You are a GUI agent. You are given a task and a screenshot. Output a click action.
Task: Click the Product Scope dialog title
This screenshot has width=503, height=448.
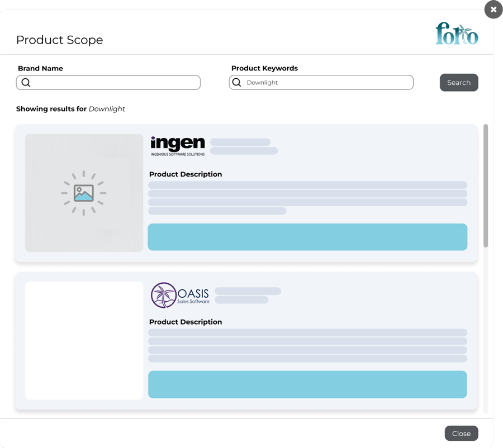[x=59, y=40]
